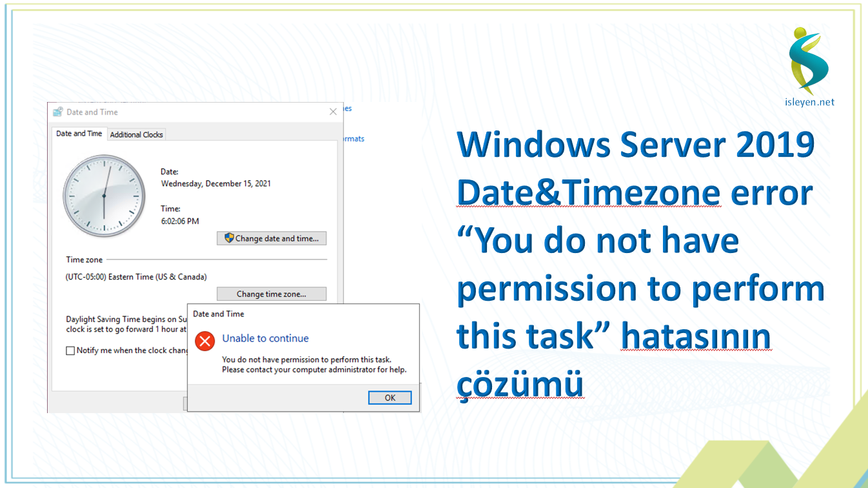
Task: Click OK in the error dialog
Action: click(x=390, y=398)
